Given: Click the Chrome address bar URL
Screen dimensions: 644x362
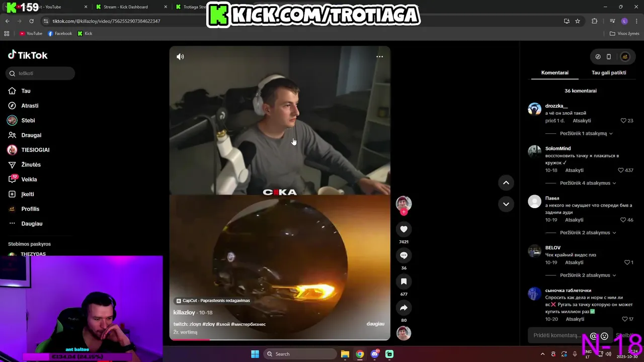Looking at the screenshot, I should point(107,21).
